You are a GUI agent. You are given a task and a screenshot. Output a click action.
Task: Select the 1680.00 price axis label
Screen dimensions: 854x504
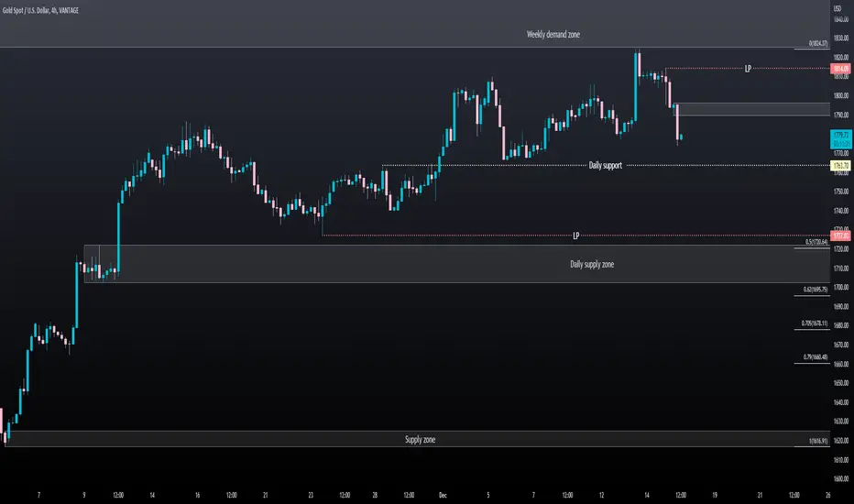(x=841, y=326)
